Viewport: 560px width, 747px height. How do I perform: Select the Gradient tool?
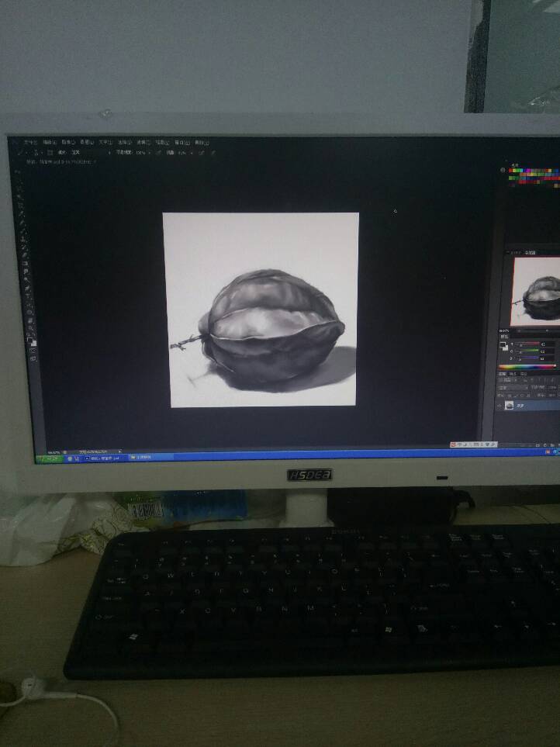(x=25, y=263)
